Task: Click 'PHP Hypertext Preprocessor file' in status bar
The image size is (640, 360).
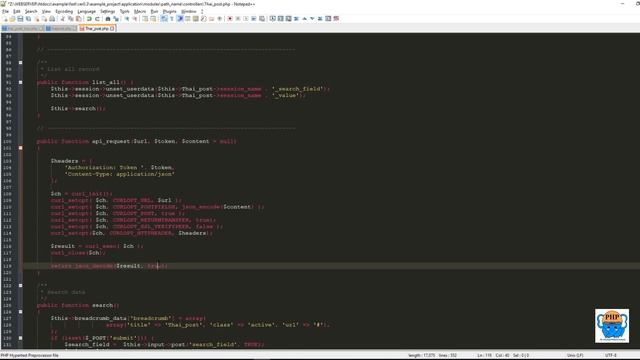Action: (29, 356)
